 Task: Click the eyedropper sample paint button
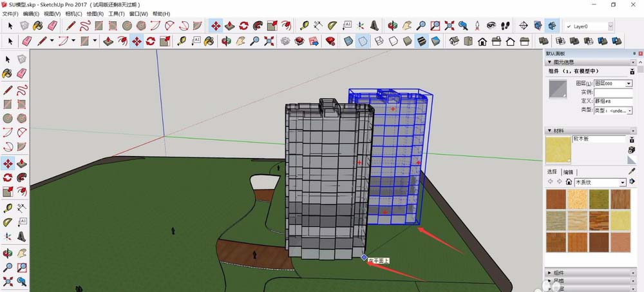[632, 171]
